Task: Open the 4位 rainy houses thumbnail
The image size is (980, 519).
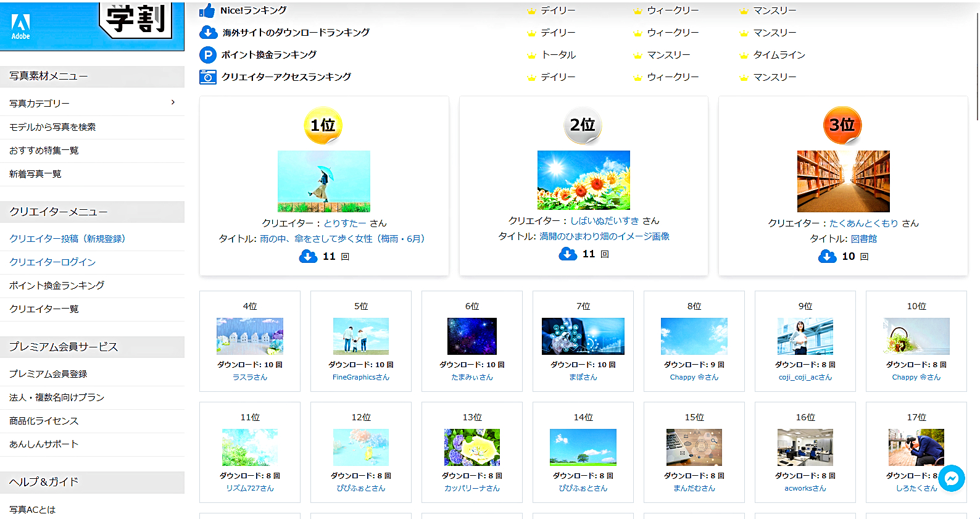Action: (x=250, y=336)
